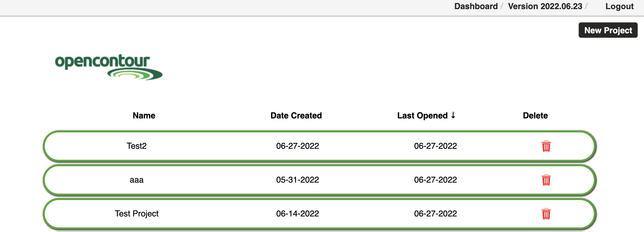This screenshot has height=232, width=644.
Task: Open the project named aaa
Action: (136, 180)
